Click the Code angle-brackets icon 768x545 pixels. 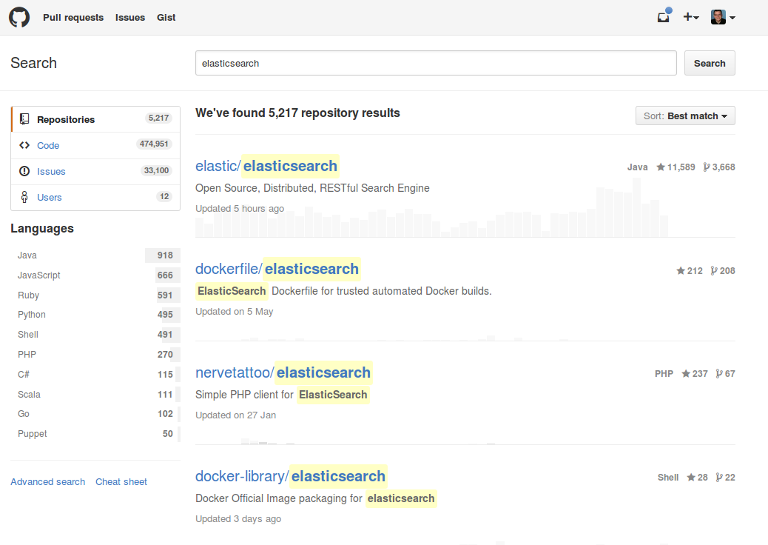[24, 145]
